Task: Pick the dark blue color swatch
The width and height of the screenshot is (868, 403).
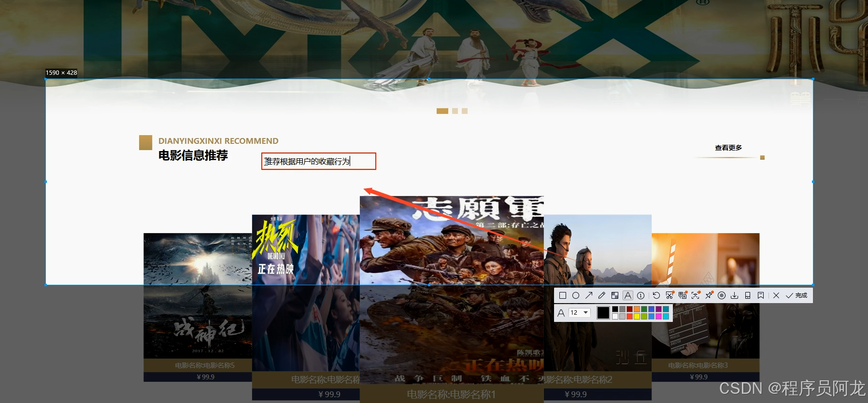Action: pos(651,309)
